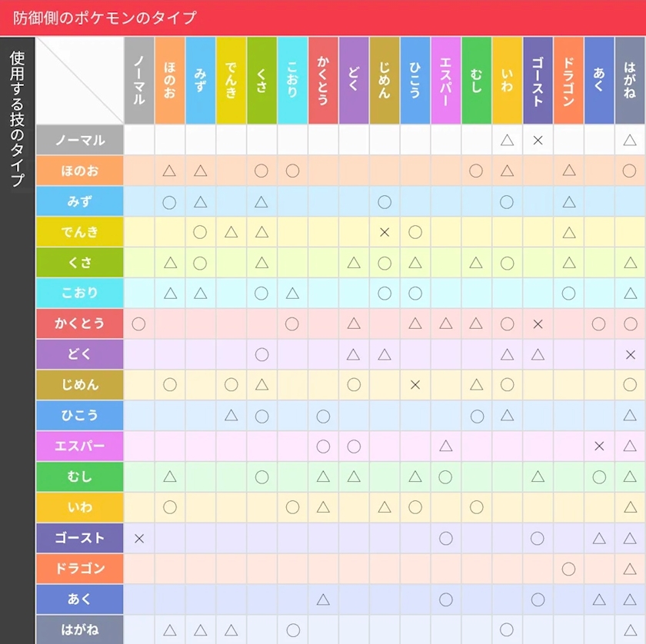
Task: Click the × symbol in the じめん row
Action: click(x=415, y=385)
